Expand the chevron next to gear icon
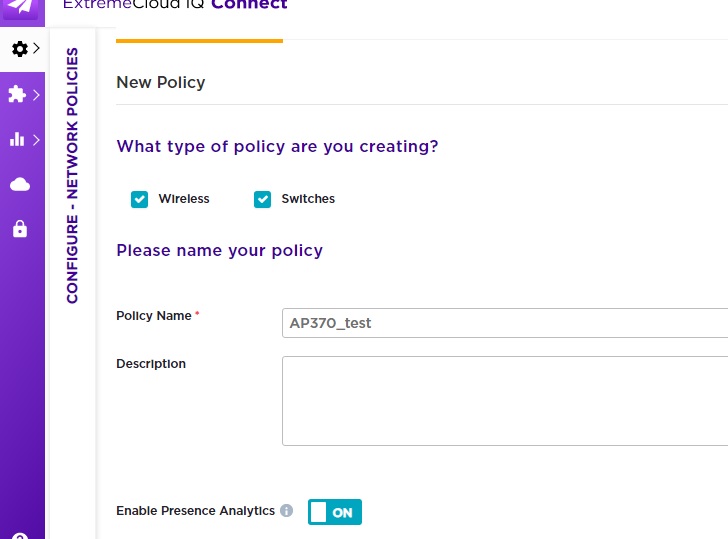 point(36,48)
